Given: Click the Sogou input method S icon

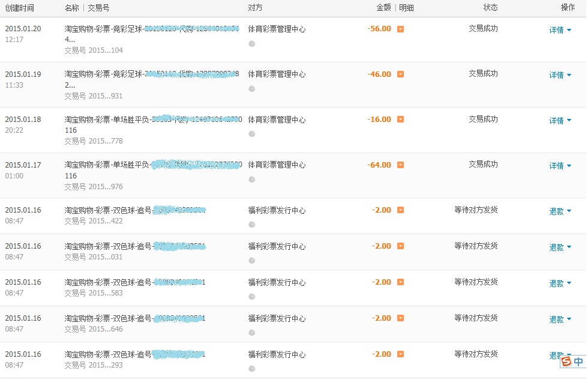Looking at the screenshot, I should coord(566,362).
